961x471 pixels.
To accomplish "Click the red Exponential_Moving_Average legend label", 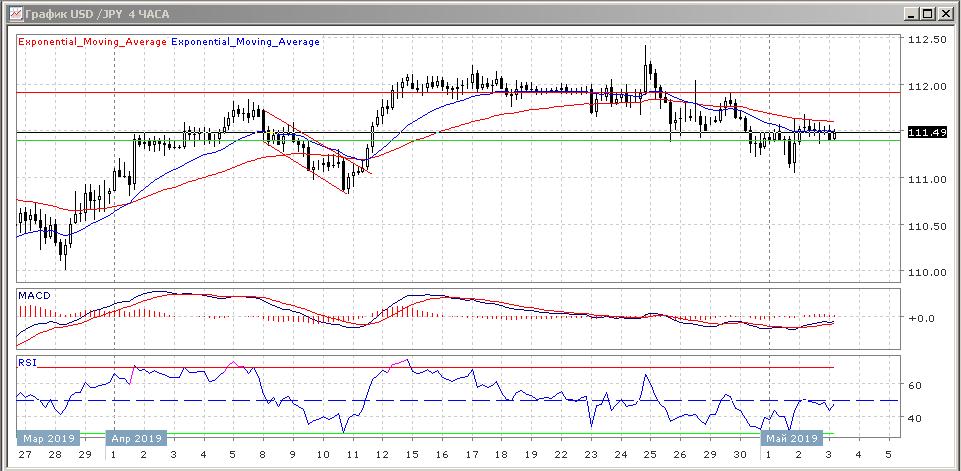I will pyautogui.click(x=93, y=42).
